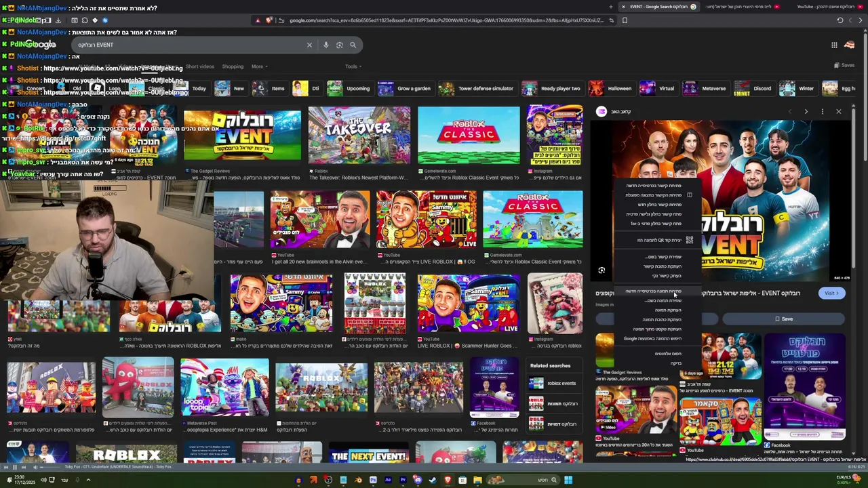
Task: Select the Discord filter chip
Action: pos(753,88)
